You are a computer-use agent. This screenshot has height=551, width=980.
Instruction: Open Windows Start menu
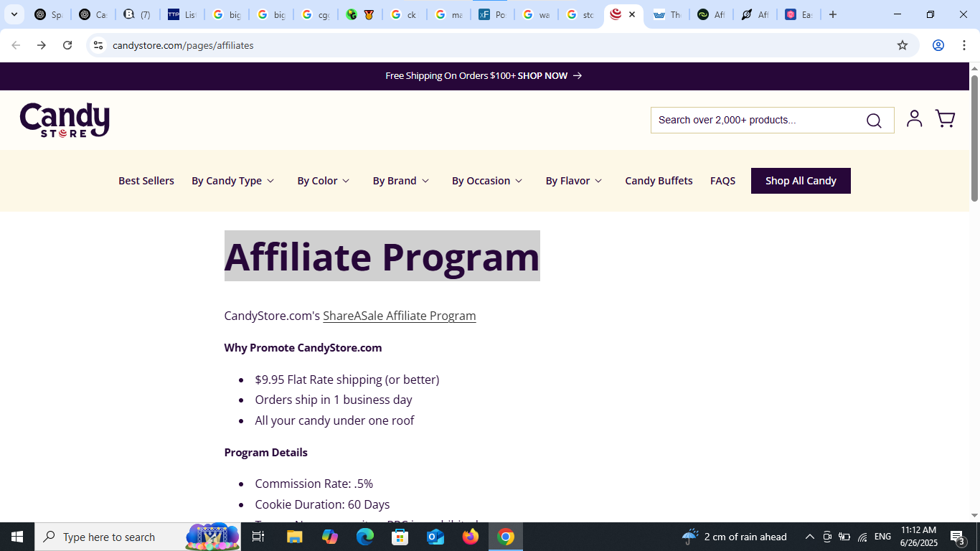tap(17, 537)
